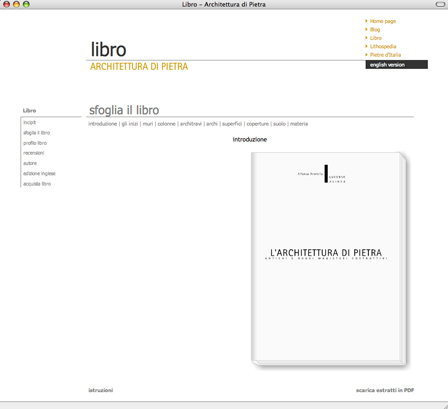Screen dimensions: 448x409
Task: Open the autore sidebar entry
Action: click(30, 163)
